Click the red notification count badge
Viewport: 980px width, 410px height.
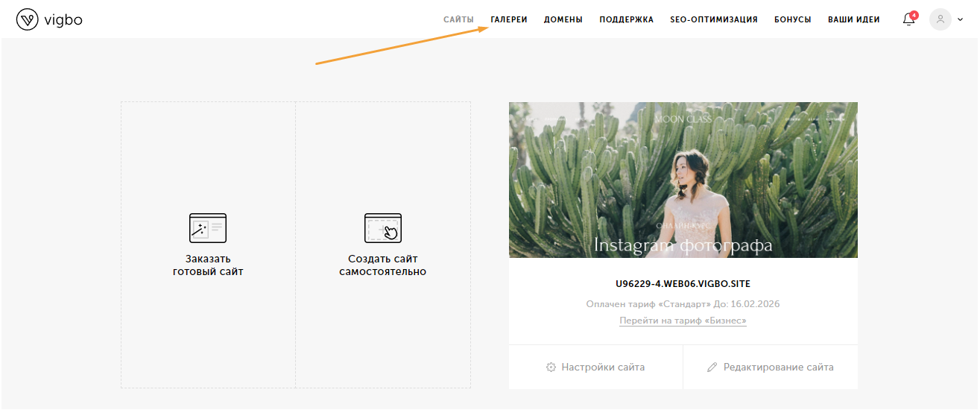click(914, 15)
